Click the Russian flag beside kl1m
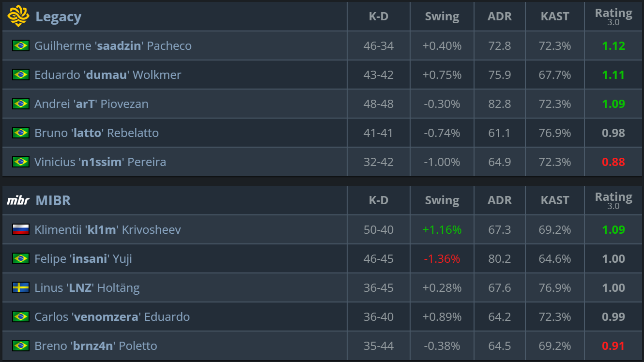 [21, 229]
